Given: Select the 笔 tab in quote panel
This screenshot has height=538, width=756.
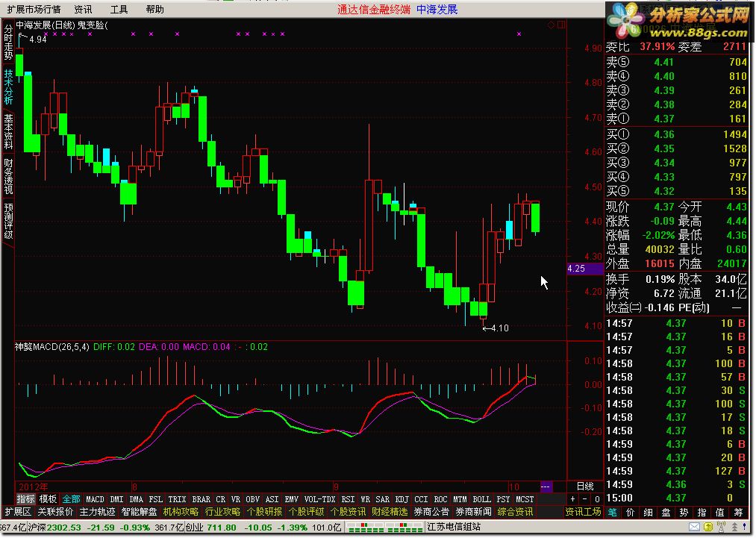Looking at the screenshot, I should point(612,513).
